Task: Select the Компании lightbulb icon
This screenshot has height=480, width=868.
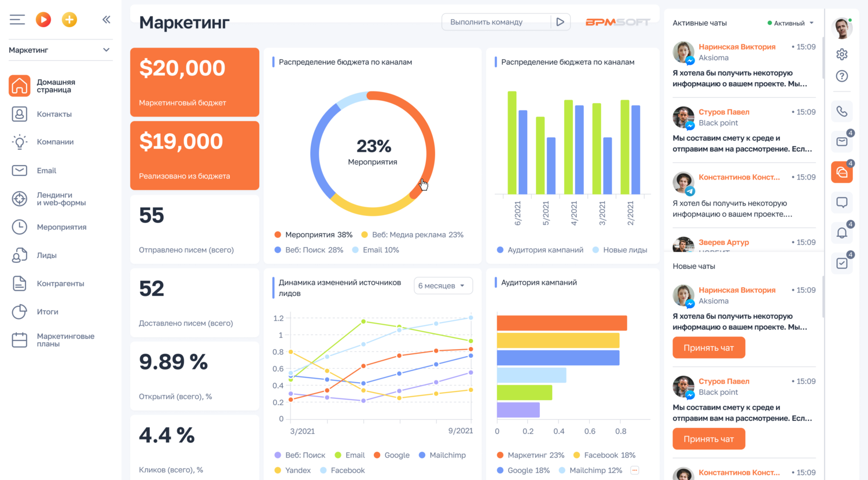Action: (x=19, y=141)
